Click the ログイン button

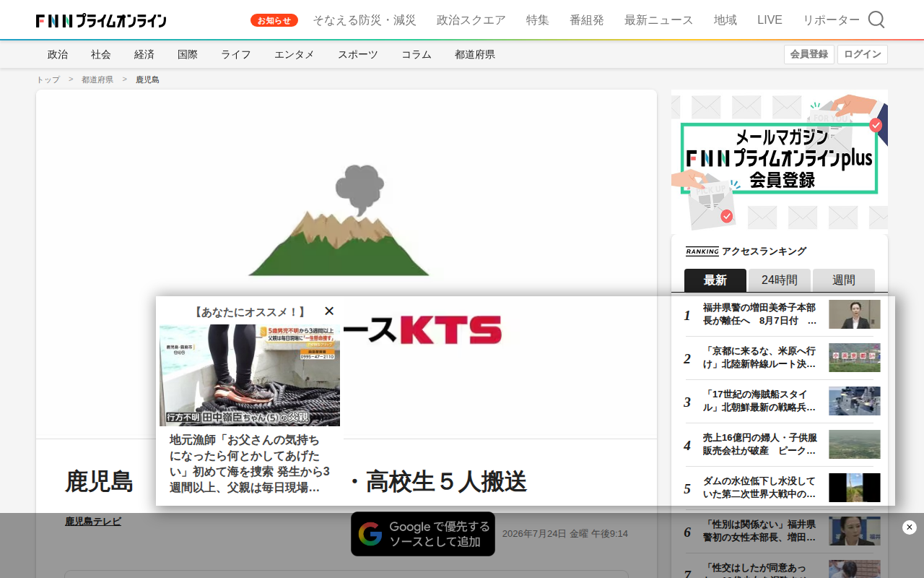click(863, 54)
